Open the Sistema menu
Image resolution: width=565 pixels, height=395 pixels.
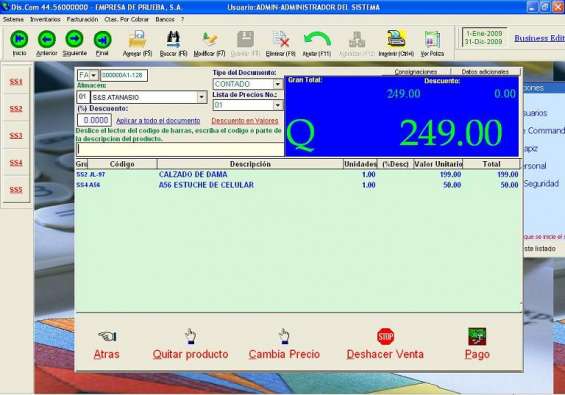tap(13, 19)
